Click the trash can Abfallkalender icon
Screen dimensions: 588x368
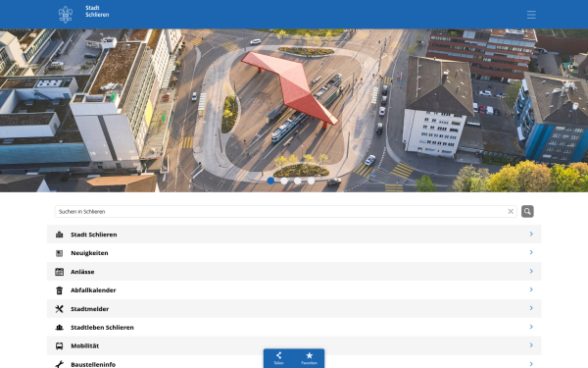(59, 290)
